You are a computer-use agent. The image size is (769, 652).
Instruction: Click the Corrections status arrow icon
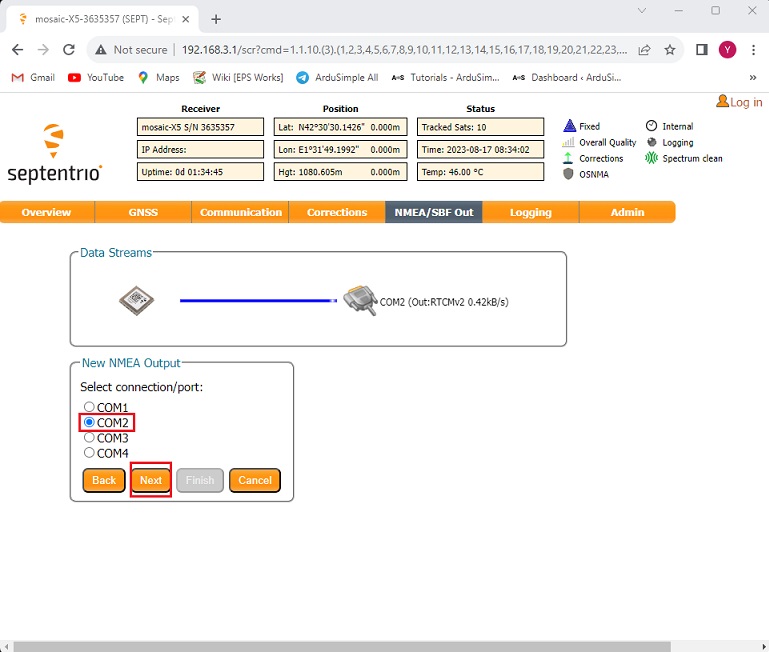pyautogui.click(x=570, y=158)
